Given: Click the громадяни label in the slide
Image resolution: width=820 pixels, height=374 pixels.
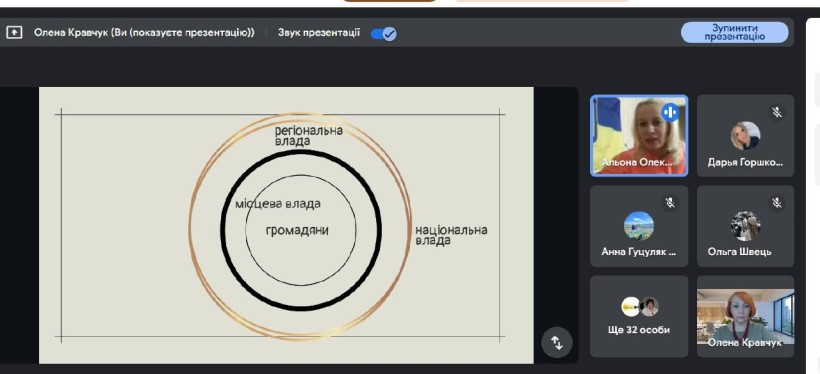Looking at the screenshot, I should tap(297, 230).
